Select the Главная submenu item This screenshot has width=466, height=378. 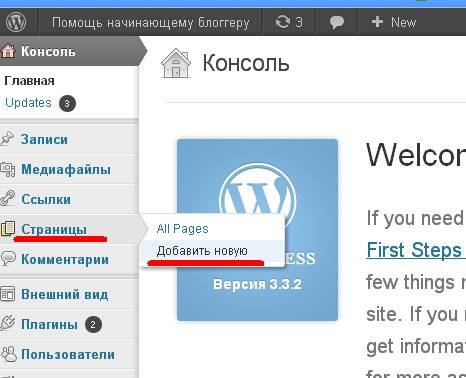click(x=29, y=81)
